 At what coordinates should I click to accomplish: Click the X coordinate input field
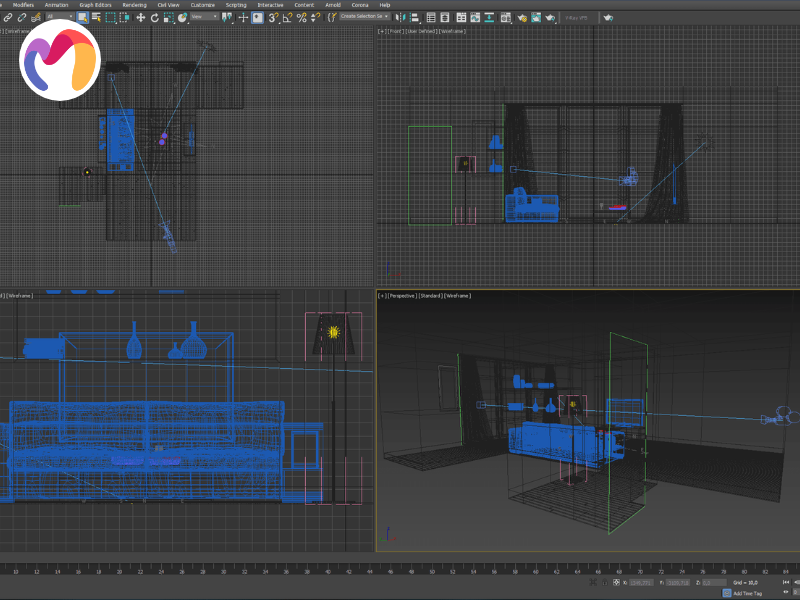(x=641, y=582)
